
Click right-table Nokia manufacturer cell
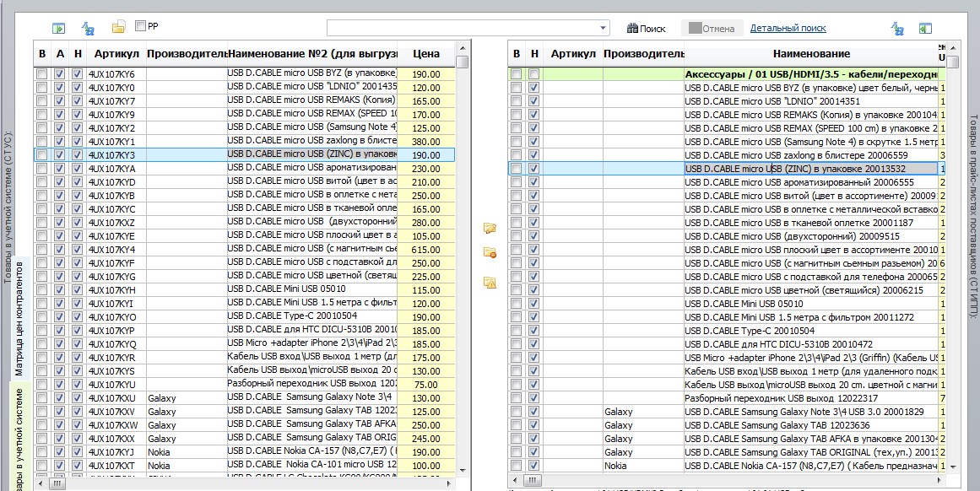644,466
